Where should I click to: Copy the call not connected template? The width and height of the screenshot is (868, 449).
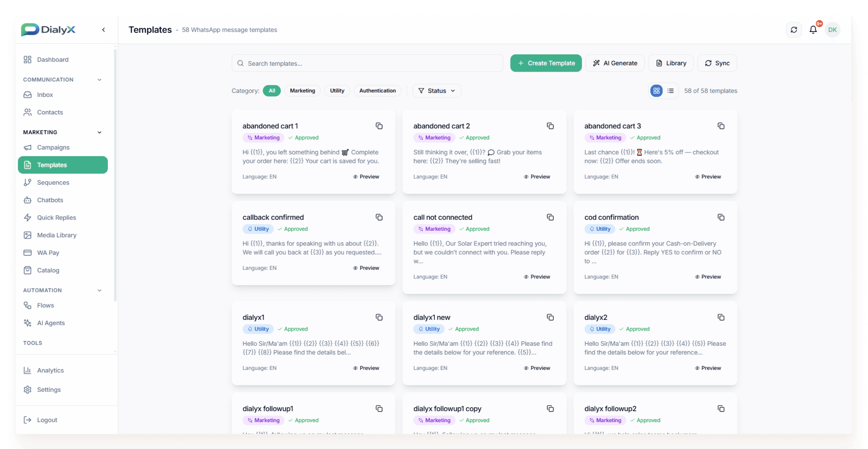point(550,217)
